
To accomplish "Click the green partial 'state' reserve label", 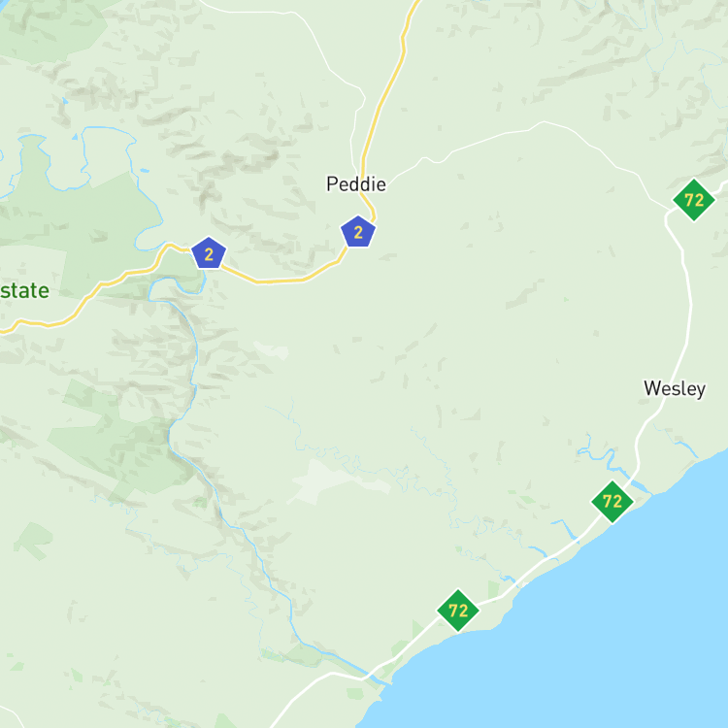I will [x=24, y=290].
